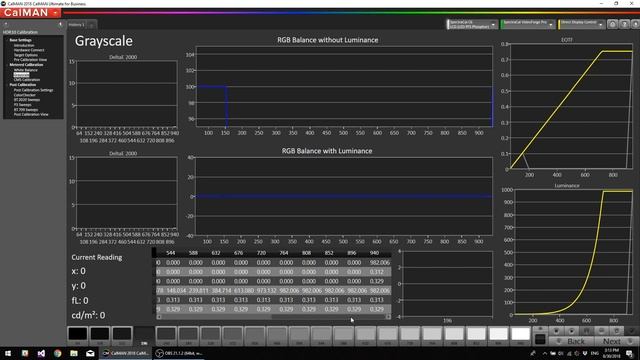The height and width of the screenshot is (360, 640).
Task: Select the white 940 grayscale patch
Action: click(520, 336)
